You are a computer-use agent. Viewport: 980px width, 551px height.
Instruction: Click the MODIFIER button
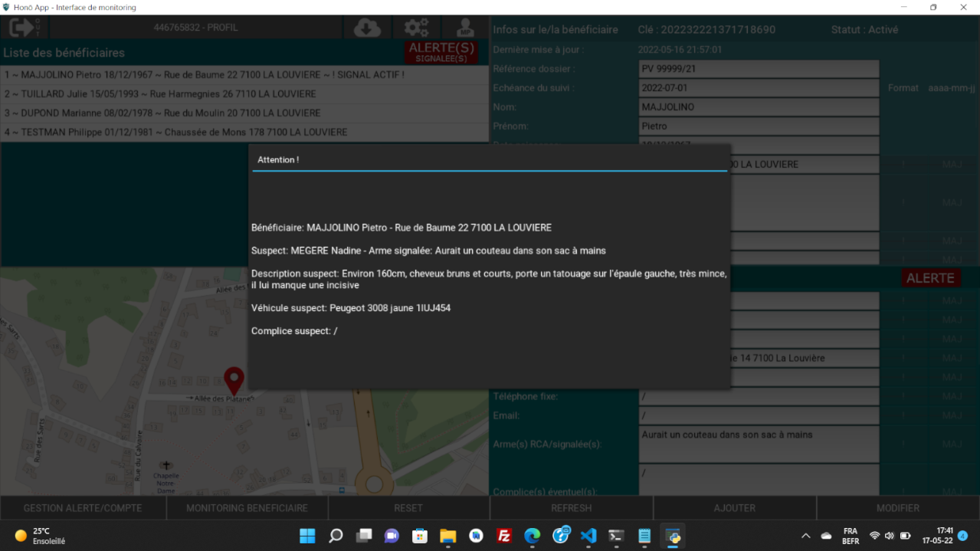pos(897,508)
